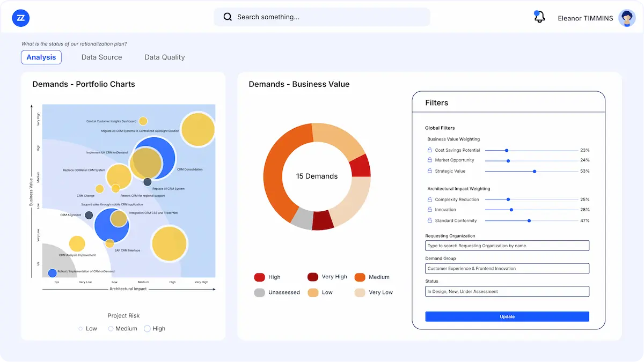This screenshot has height=362, width=644.
Task: Switch to the Analysis tab
Action: click(41, 57)
